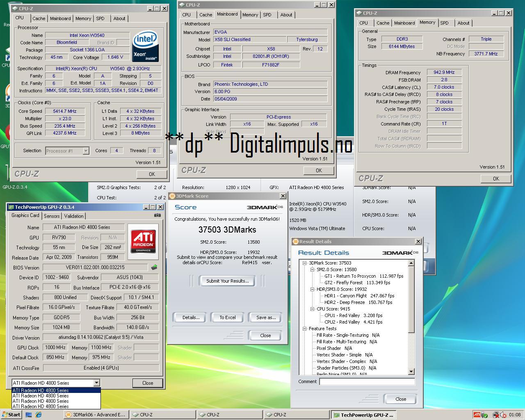Switch to Memory tab in the CPU-Z Mainboard window
Screen dimensions: 525x420
click(250, 15)
